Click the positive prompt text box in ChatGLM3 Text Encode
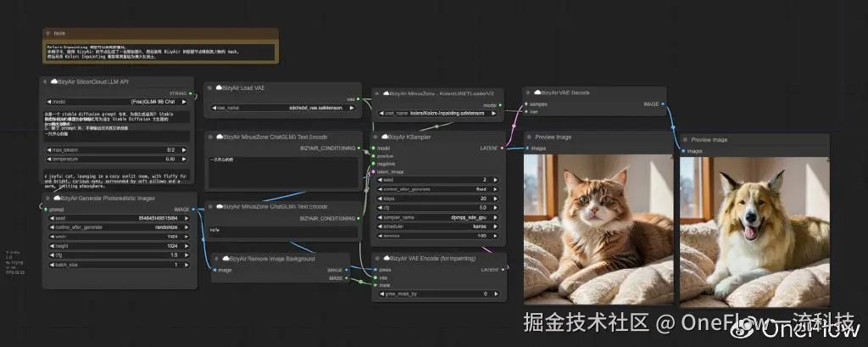 (283, 172)
